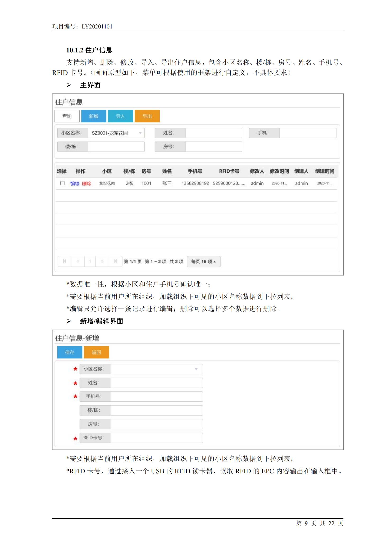
Task: Click the 房号 search input field
Action: [x=213, y=147]
